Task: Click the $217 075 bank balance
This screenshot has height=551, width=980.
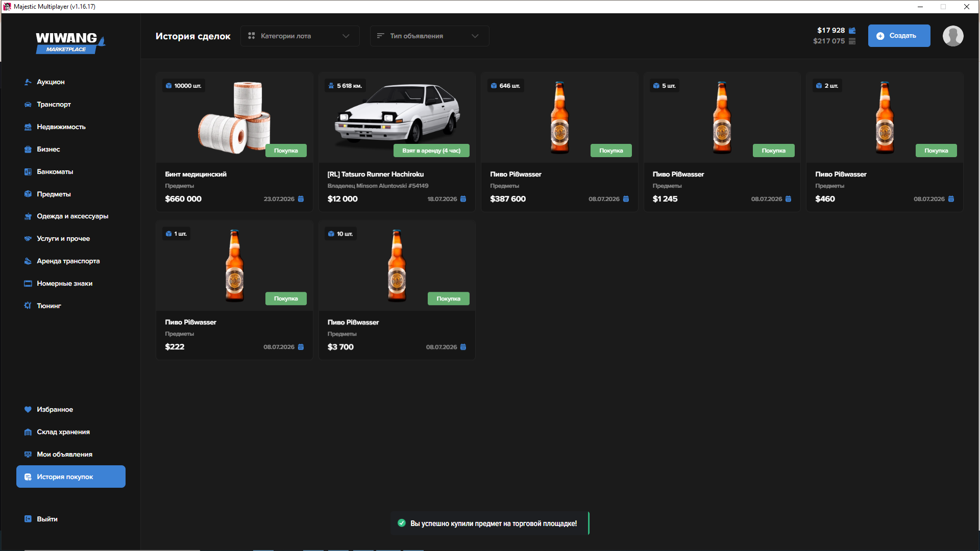Action: click(x=829, y=41)
